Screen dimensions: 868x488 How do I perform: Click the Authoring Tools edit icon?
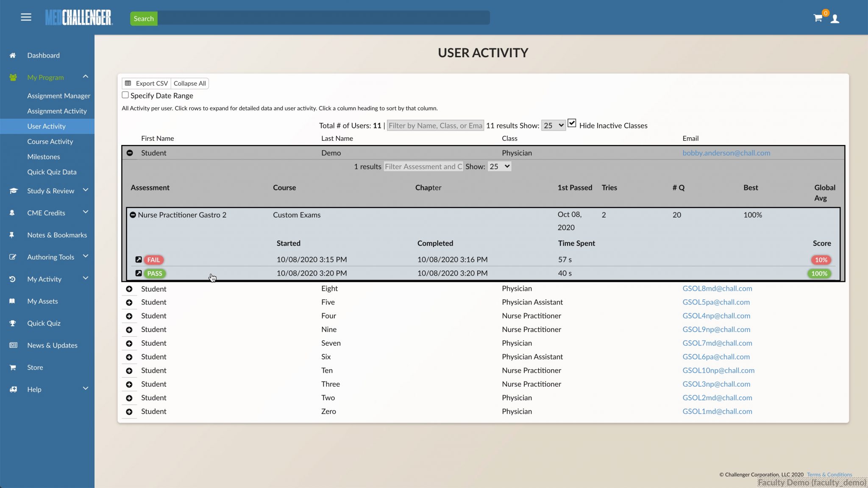coord(13,257)
